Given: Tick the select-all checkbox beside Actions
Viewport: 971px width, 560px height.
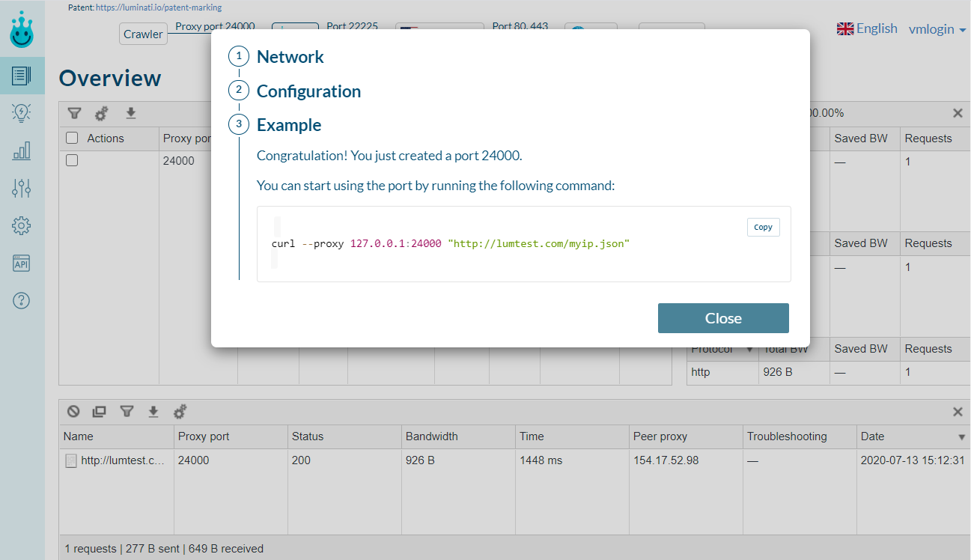Looking at the screenshot, I should tap(72, 138).
